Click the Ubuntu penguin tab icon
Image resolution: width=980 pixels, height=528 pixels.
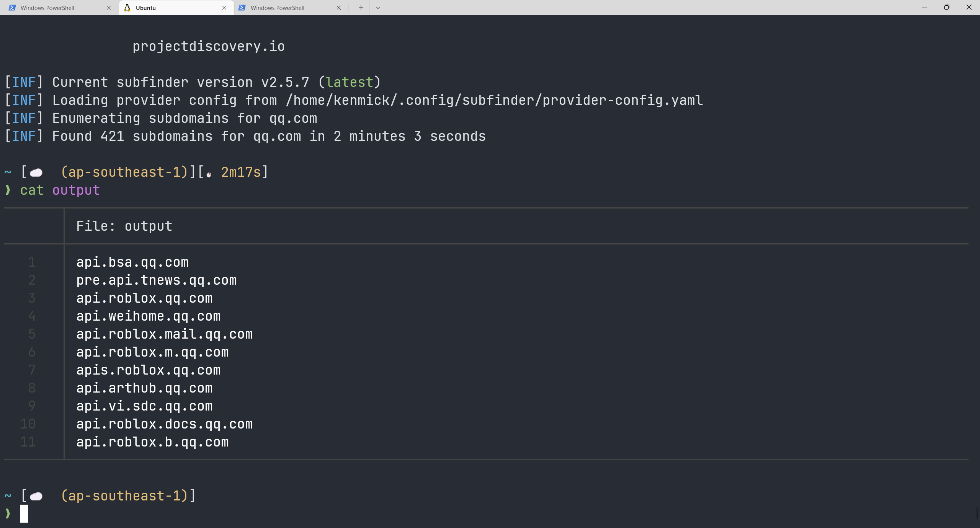pyautogui.click(x=127, y=8)
